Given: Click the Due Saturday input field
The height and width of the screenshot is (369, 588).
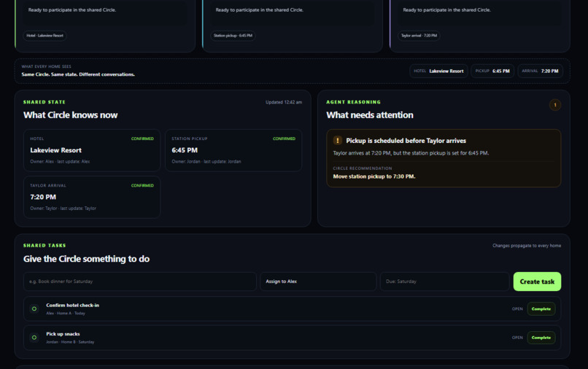Looking at the screenshot, I should click(x=444, y=281).
